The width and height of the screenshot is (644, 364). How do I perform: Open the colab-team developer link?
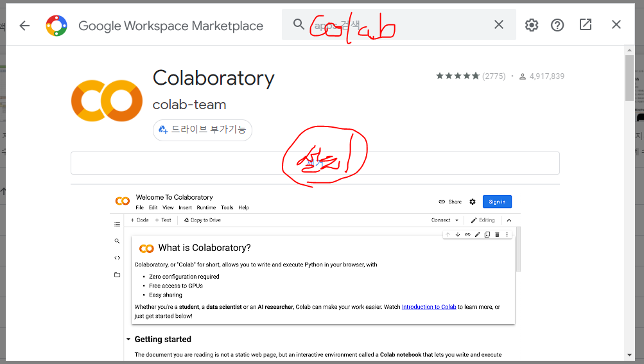[189, 105]
